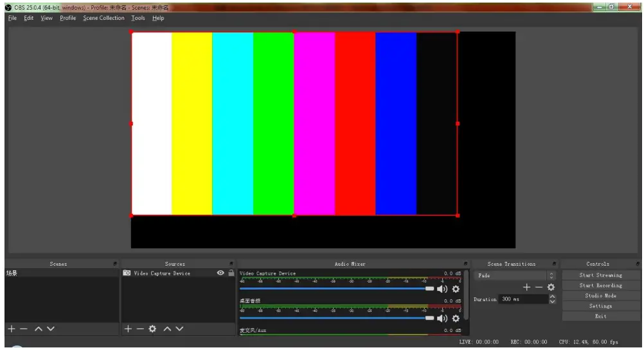Pop out the Scenes dock
The height and width of the screenshot is (350, 644).
[115, 264]
